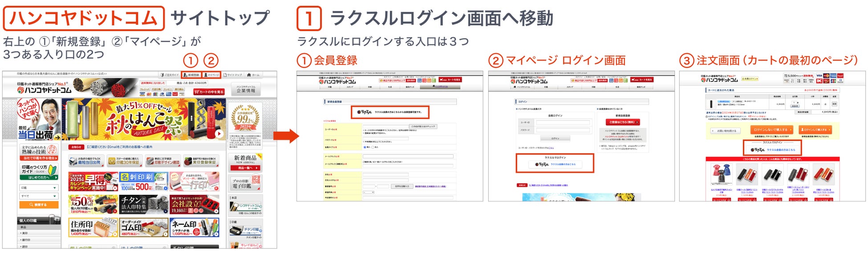Viewport: 868px width, 253px height.
Task: Open 熟練の技術 side banner
Action: coord(39,152)
